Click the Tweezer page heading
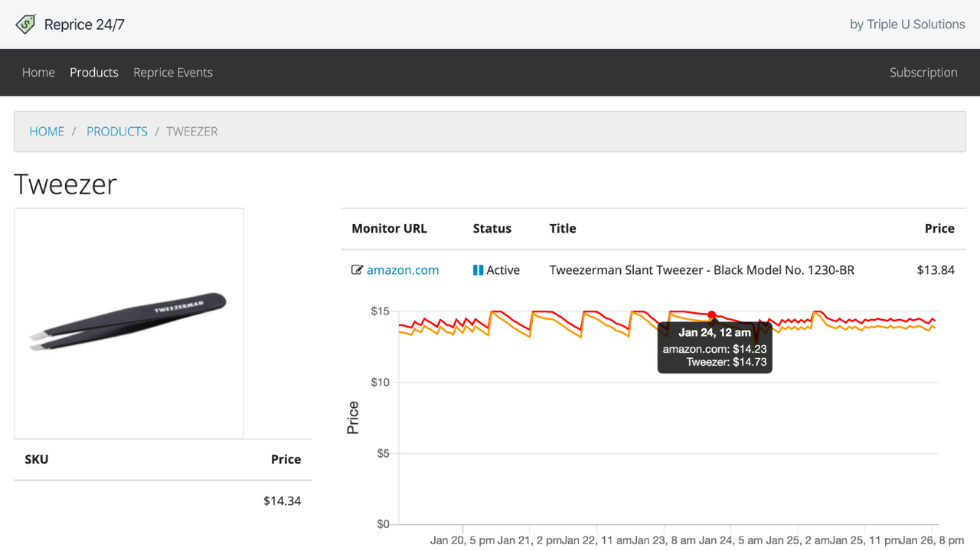This screenshot has width=980, height=551. (66, 184)
